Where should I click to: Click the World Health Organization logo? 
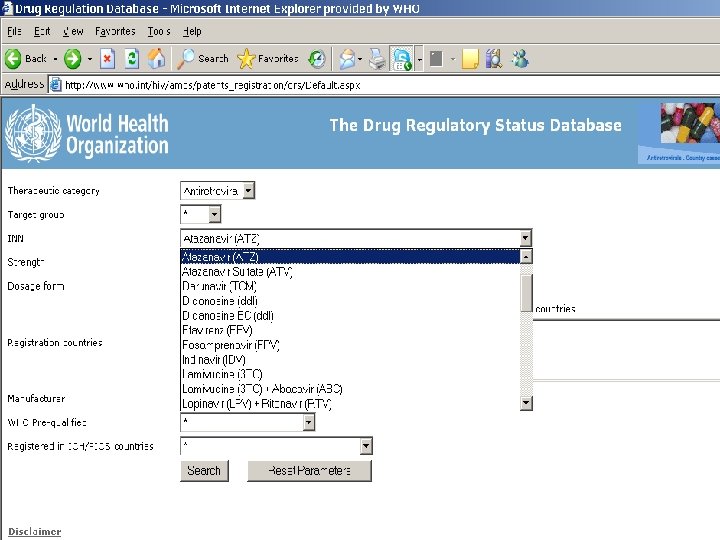coord(87,133)
